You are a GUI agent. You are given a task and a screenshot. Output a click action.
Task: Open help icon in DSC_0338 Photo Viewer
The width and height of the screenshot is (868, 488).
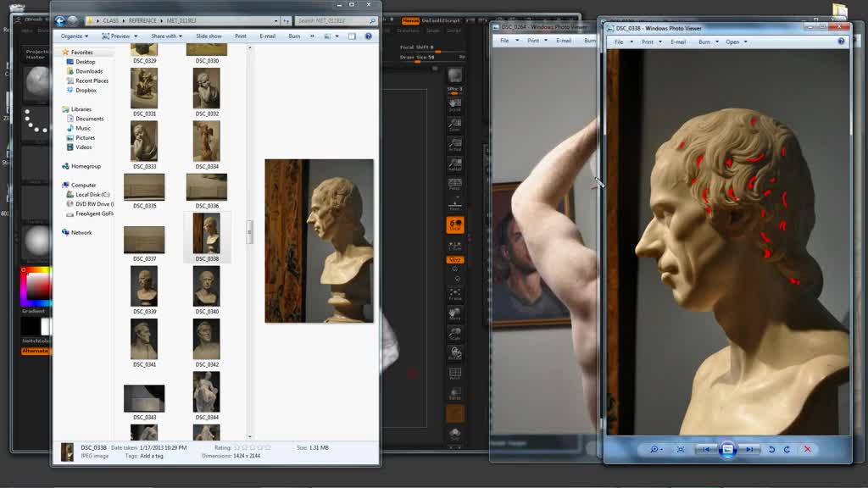[x=841, y=42]
